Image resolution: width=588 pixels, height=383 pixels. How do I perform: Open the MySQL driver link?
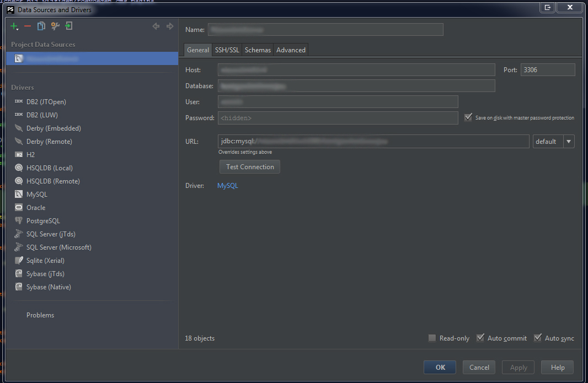(x=228, y=186)
